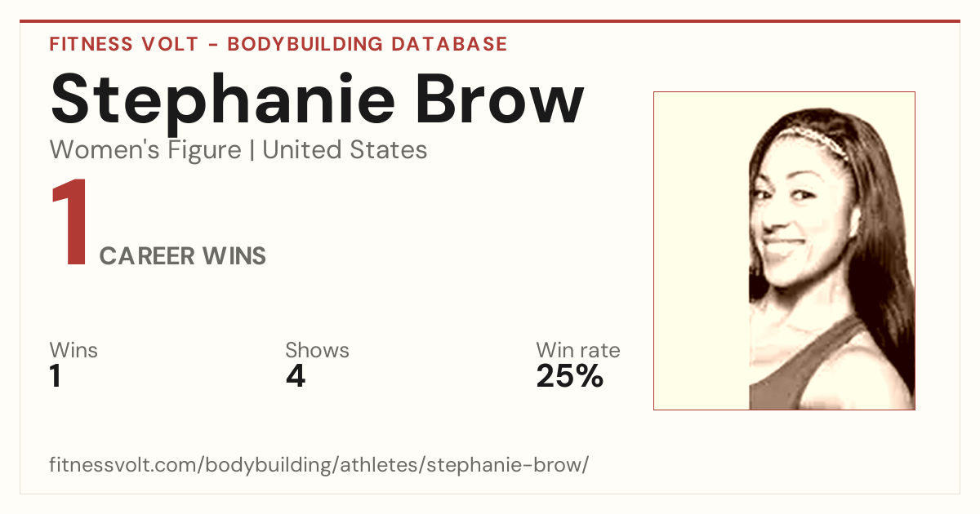
Task: Click the athlete portrait photo
Action: pyautogui.click(x=784, y=250)
